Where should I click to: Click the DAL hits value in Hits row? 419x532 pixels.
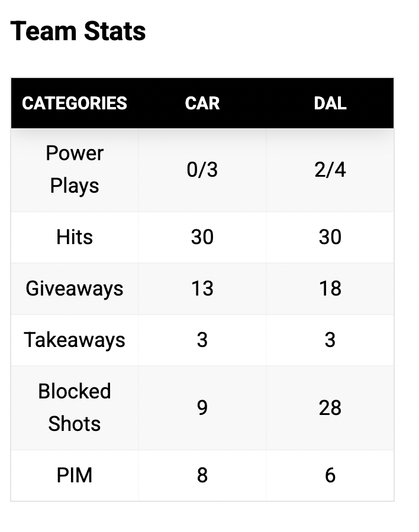330,237
